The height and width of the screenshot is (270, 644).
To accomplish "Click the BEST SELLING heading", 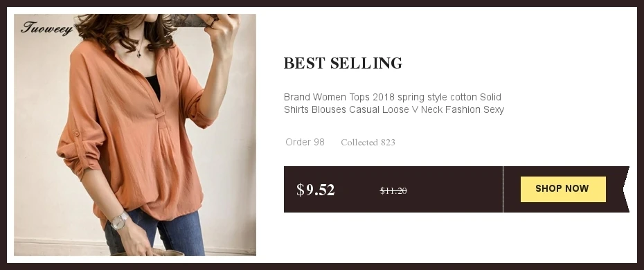I will pos(343,63).
